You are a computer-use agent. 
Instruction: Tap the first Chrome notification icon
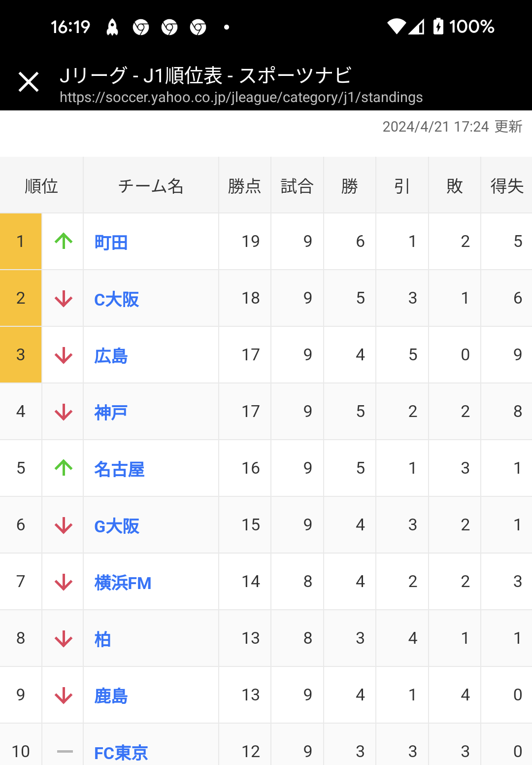coord(141,27)
